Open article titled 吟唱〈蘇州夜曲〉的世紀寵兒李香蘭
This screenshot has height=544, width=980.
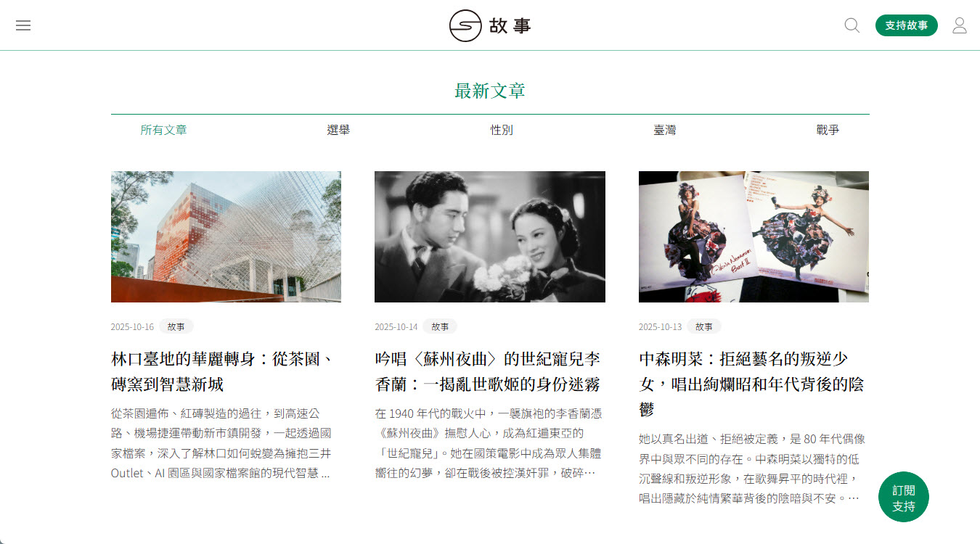488,371
